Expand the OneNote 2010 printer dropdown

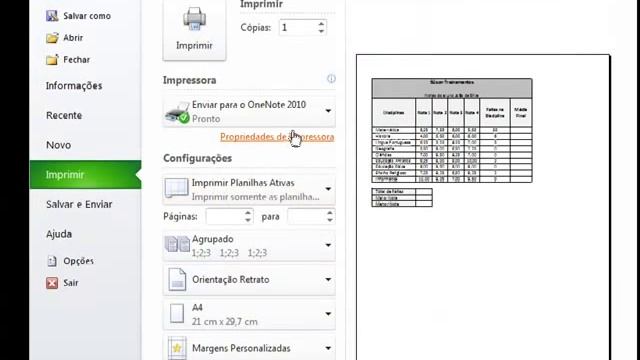click(x=328, y=111)
